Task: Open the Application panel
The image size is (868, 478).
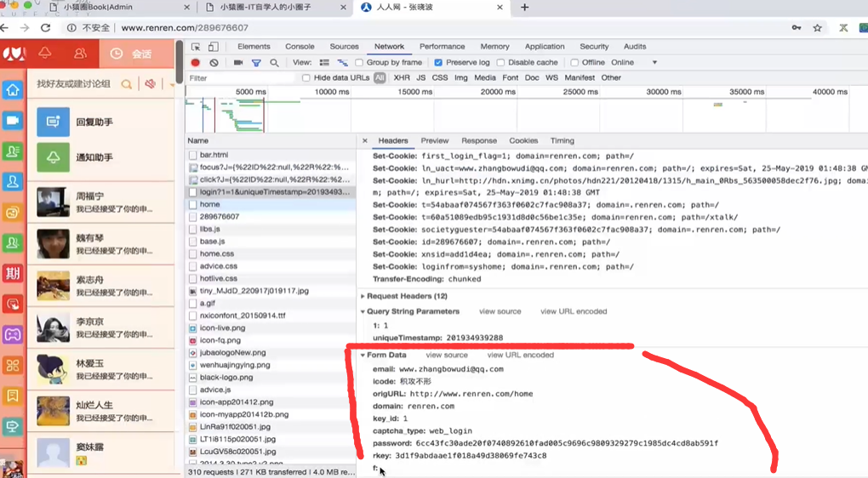Action: coord(544,47)
